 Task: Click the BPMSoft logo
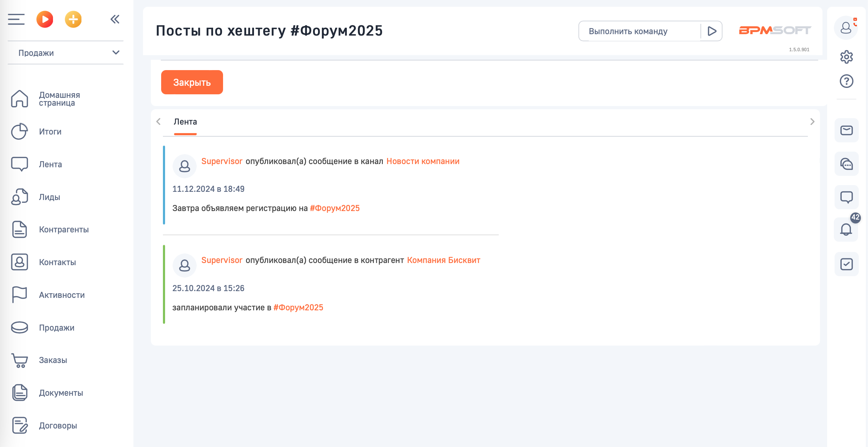(x=775, y=30)
